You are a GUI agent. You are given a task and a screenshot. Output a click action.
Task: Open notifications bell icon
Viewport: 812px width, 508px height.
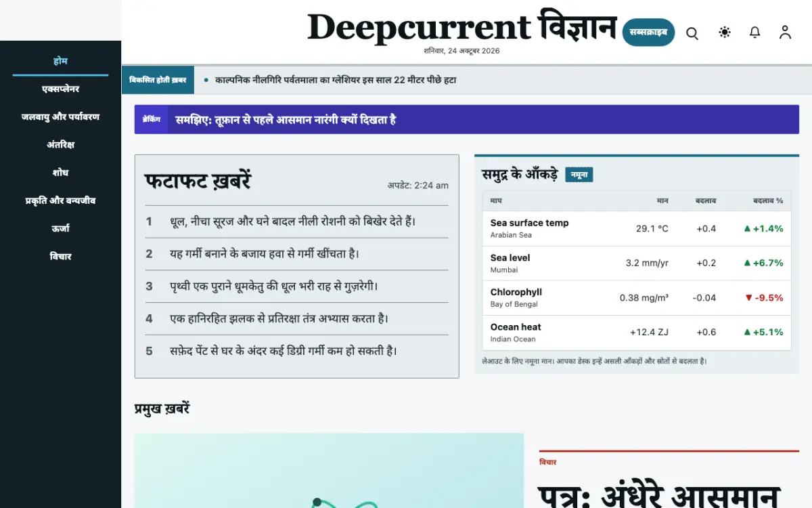pos(755,33)
